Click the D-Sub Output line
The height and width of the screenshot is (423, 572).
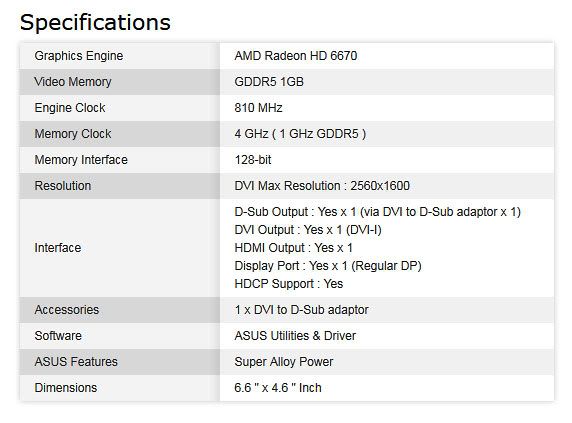pyautogui.click(x=378, y=212)
